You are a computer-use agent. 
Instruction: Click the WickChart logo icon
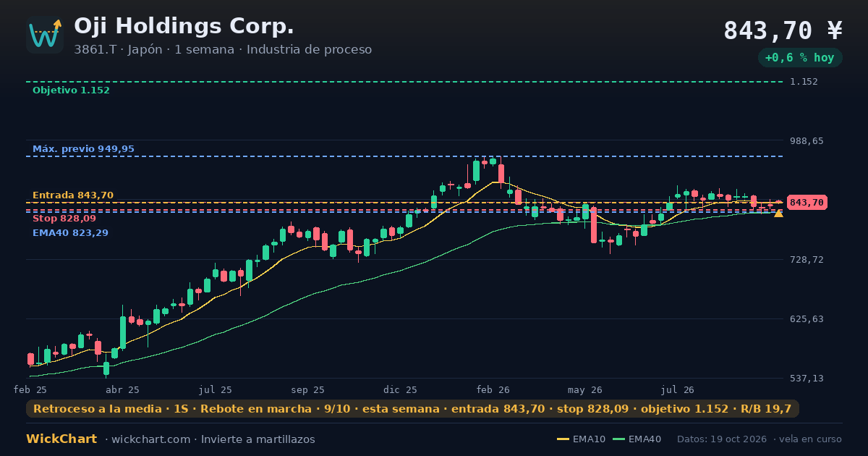click(x=45, y=35)
